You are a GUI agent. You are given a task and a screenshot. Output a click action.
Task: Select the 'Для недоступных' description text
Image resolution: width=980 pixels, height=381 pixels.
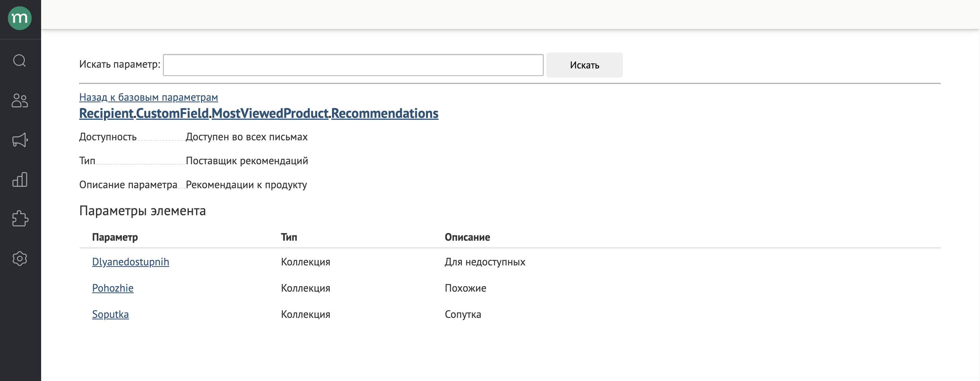[485, 262]
